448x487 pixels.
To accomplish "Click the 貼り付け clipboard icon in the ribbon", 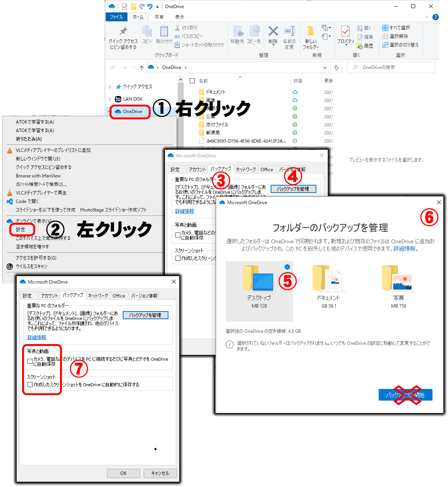I will coord(164,31).
